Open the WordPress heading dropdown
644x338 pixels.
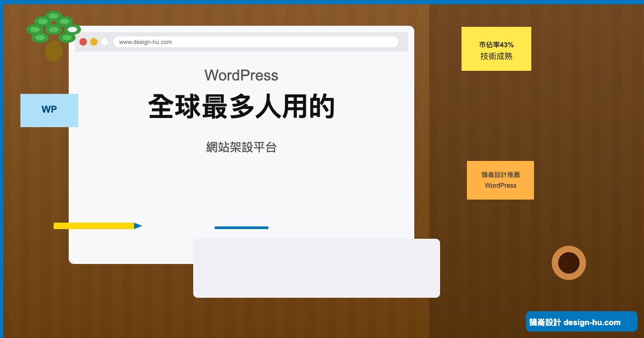pyautogui.click(x=241, y=76)
